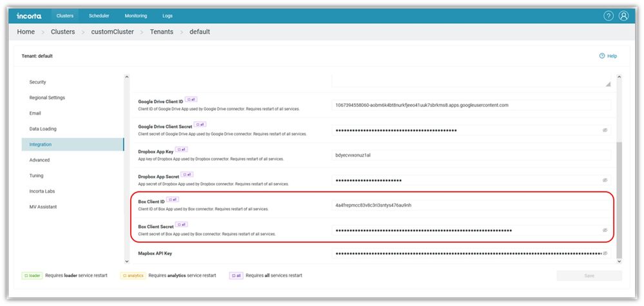644x306 pixels.
Task: Show the Google Drive Client Secret value
Action: coord(605,130)
